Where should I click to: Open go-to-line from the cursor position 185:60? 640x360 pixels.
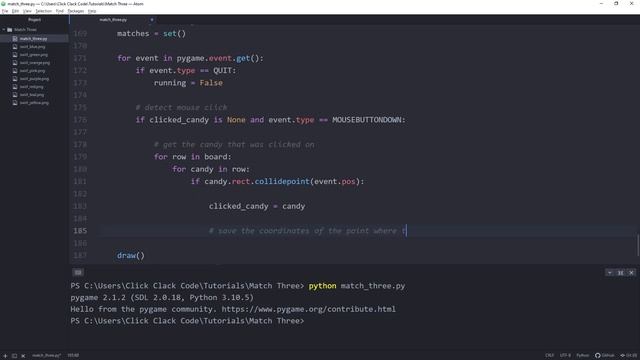click(73, 356)
